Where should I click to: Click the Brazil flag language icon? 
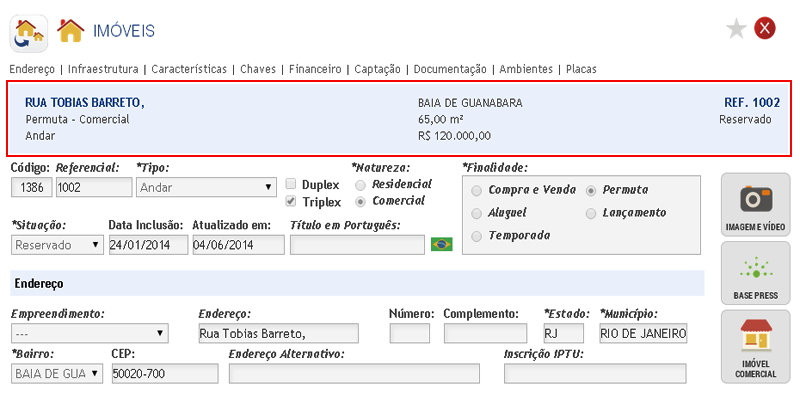[441, 244]
